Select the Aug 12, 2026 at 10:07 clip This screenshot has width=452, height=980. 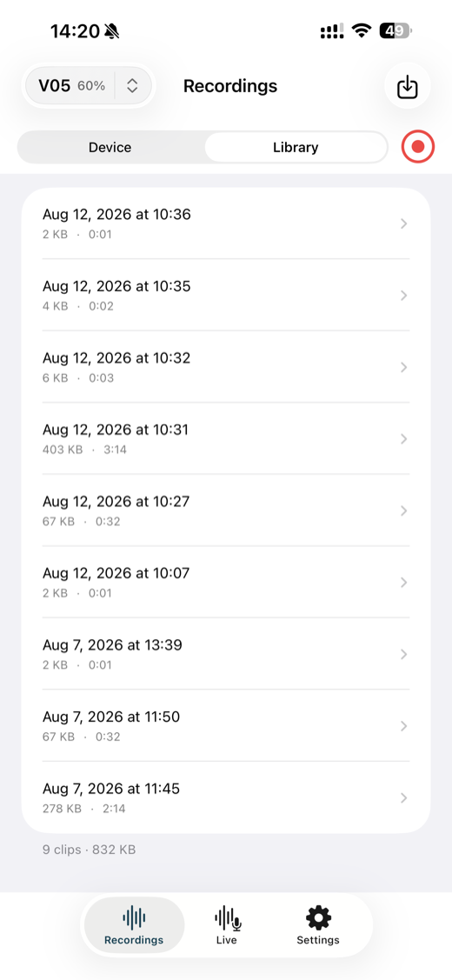226,583
